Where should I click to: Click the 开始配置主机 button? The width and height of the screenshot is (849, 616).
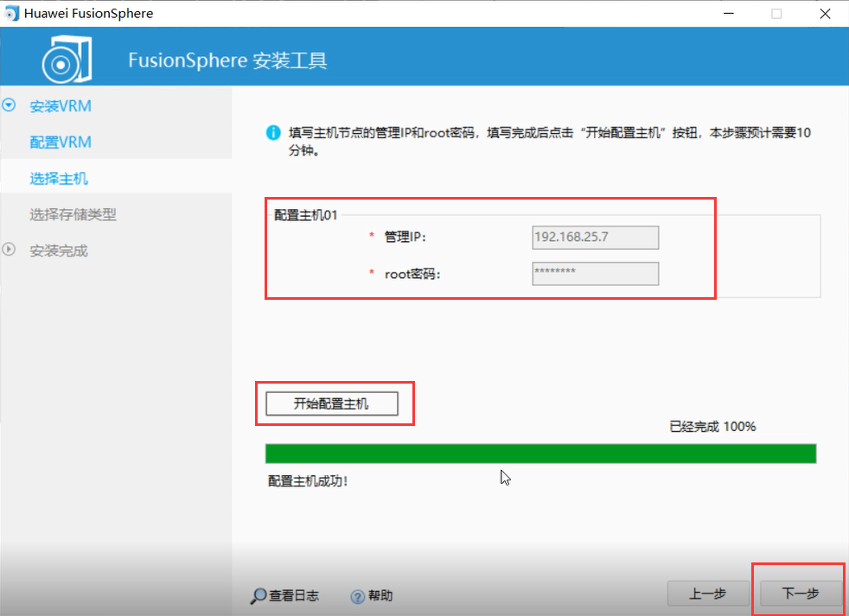pos(332,403)
